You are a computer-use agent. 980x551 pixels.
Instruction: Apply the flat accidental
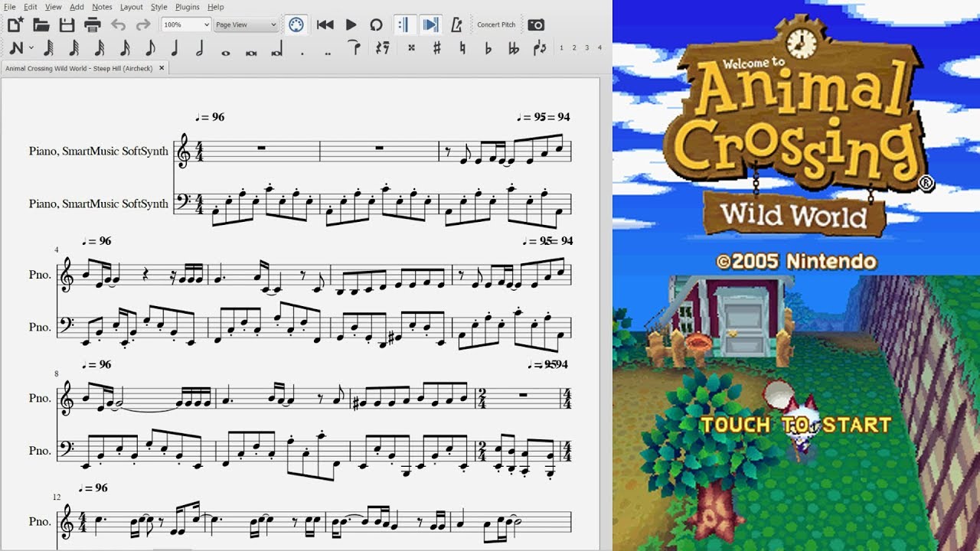pyautogui.click(x=488, y=47)
